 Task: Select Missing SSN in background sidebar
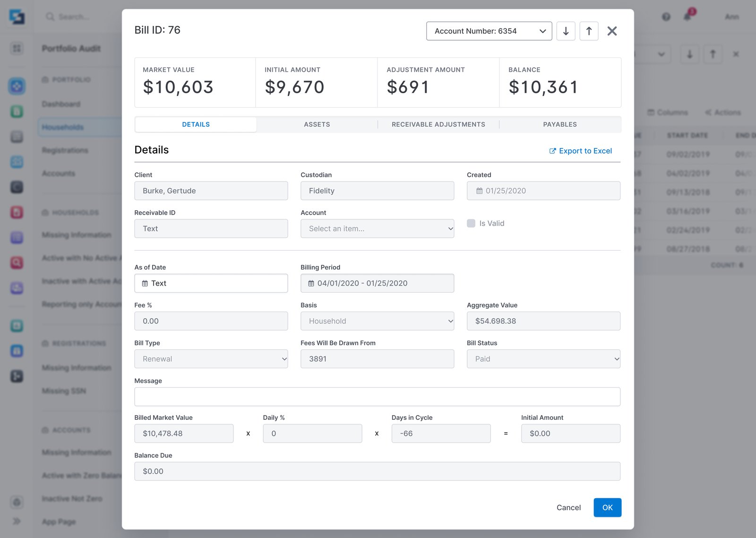coord(64,391)
